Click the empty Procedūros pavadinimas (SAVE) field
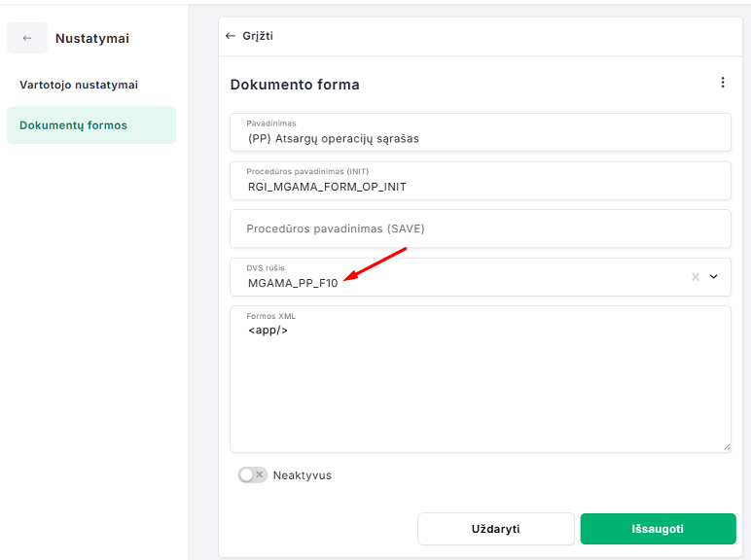The width and height of the screenshot is (751, 560). (x=481, y=228)
